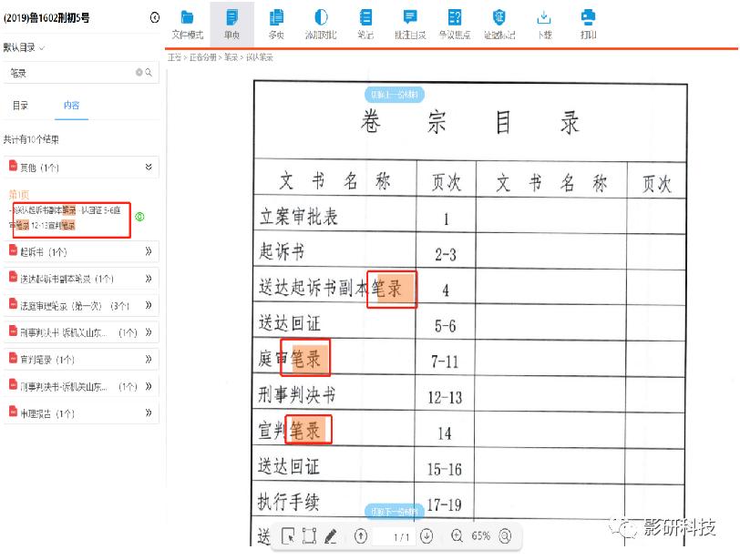Collapse the 其他 (1个) results group

coord(148,166)
